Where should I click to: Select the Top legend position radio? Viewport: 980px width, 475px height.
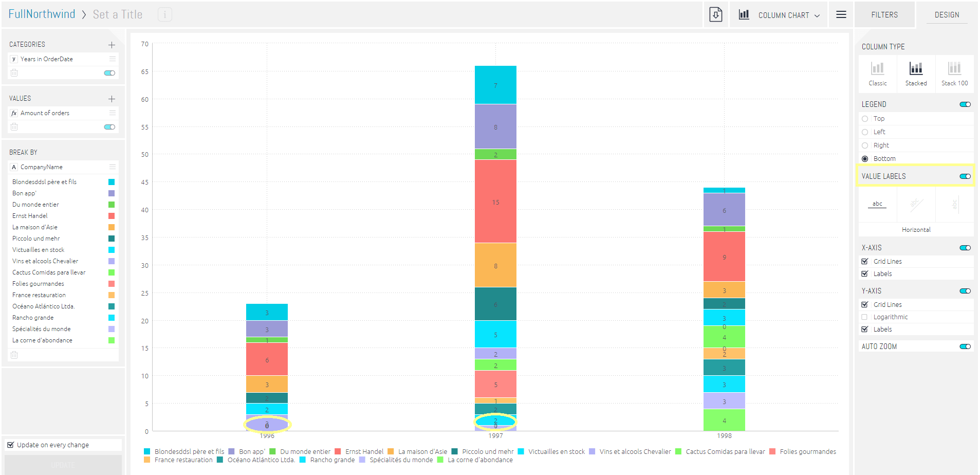865,119
